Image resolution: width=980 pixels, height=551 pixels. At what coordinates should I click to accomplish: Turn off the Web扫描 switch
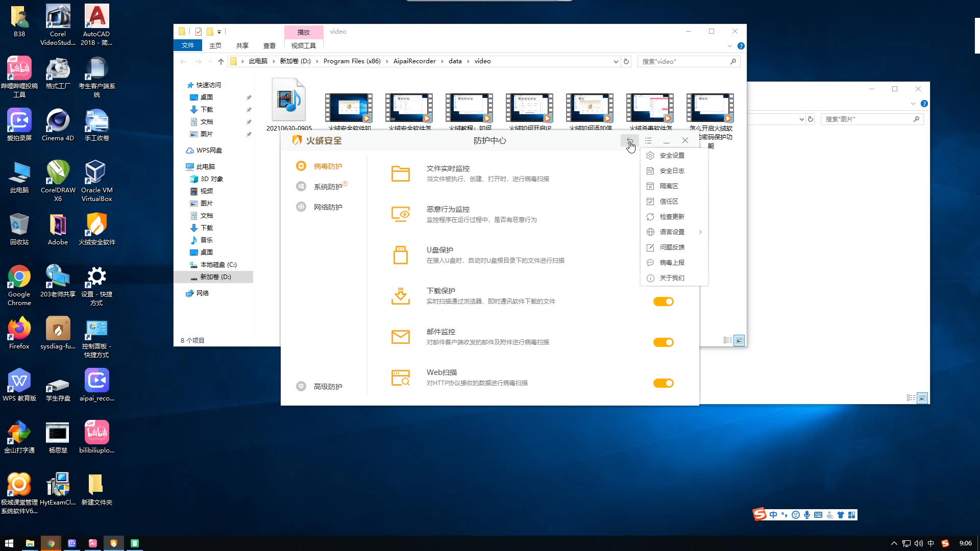[x=663, y=383]
